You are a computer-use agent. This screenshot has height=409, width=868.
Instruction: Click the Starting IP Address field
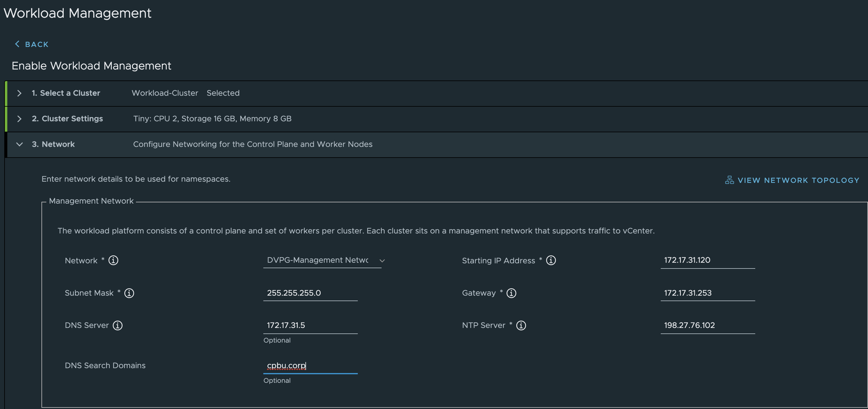[x=707, y=260]
